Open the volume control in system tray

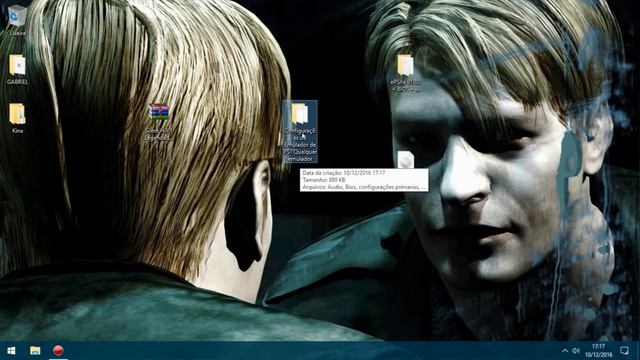[x=576, y=351]
